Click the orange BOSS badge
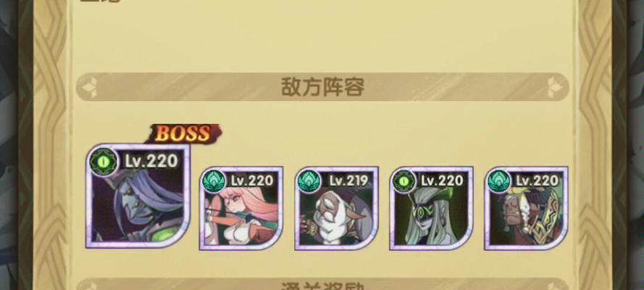This screenshot has height=290, width=644. point(183,133)
